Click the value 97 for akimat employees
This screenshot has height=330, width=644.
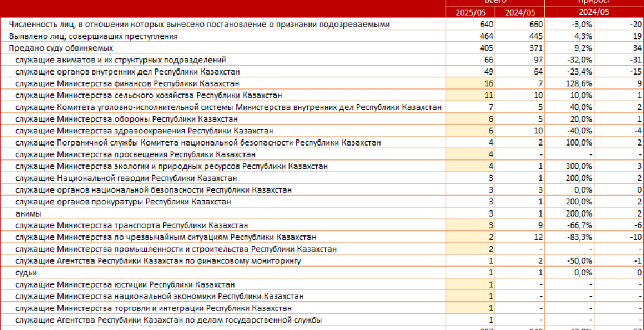click(538, 60)
